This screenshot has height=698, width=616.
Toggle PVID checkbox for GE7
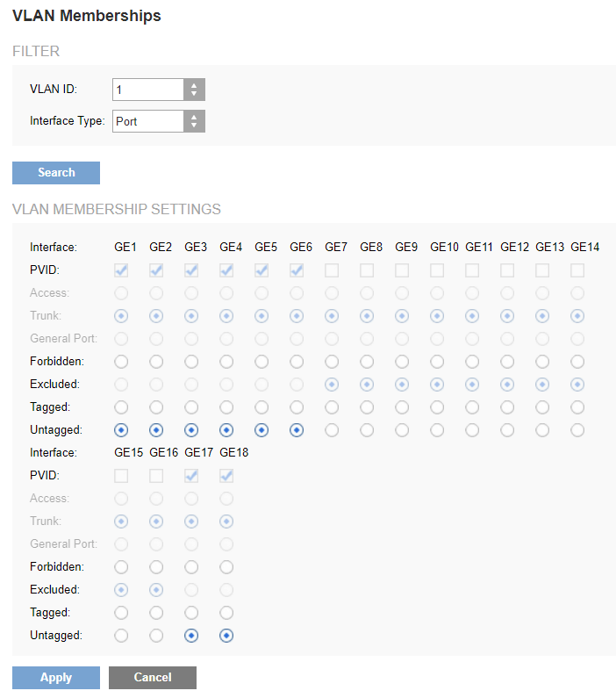point(332,270)
